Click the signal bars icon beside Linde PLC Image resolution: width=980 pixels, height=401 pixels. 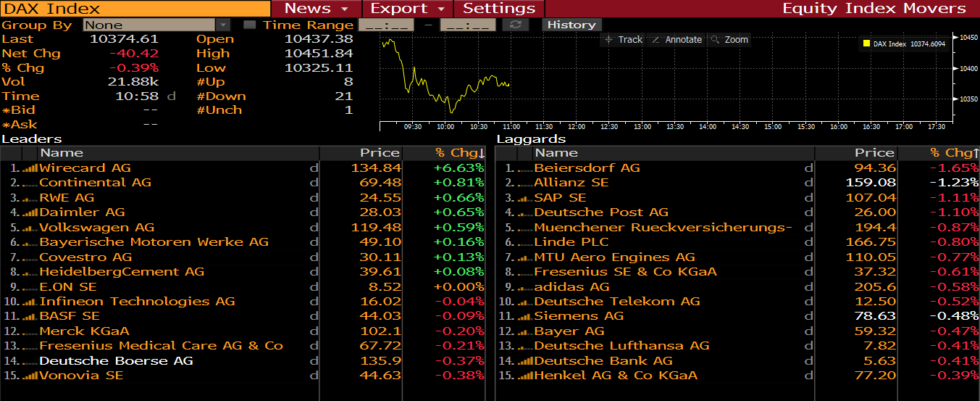coord(525,242)
